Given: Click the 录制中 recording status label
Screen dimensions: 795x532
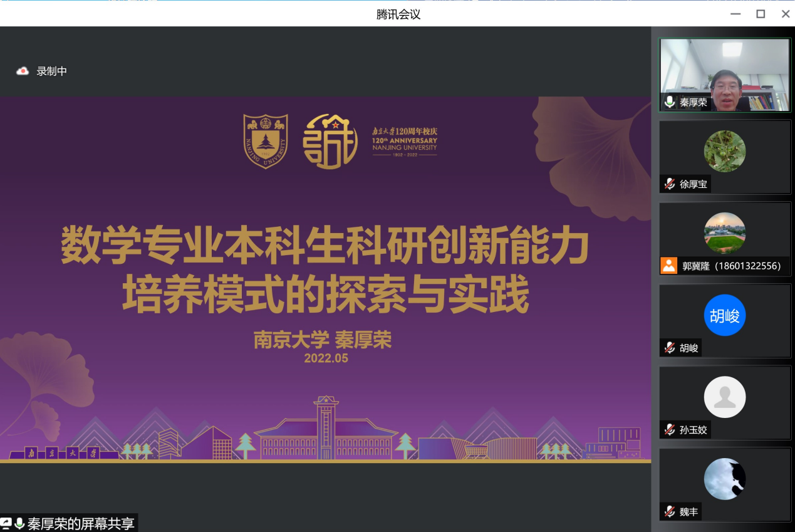Looking at the screenshot, I should [51, 71].
